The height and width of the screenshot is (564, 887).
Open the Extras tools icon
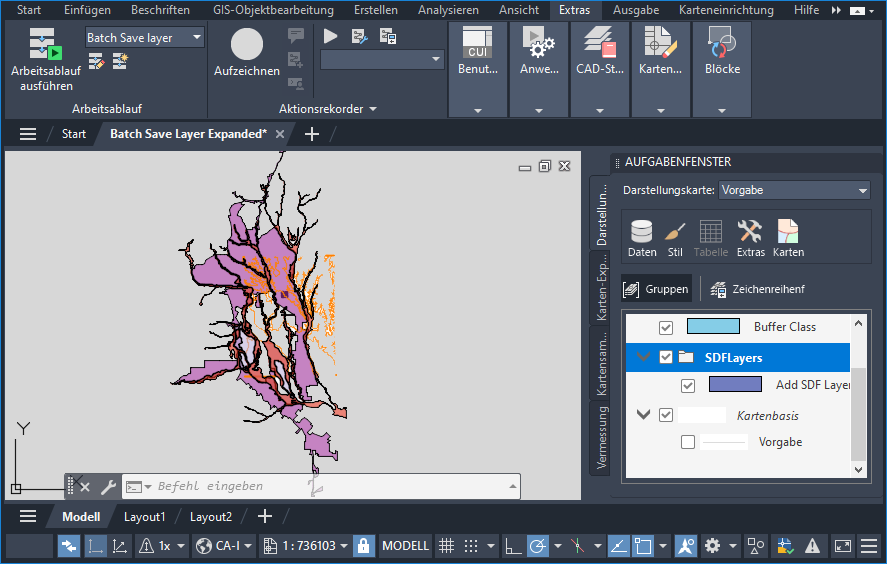point(750,233)
